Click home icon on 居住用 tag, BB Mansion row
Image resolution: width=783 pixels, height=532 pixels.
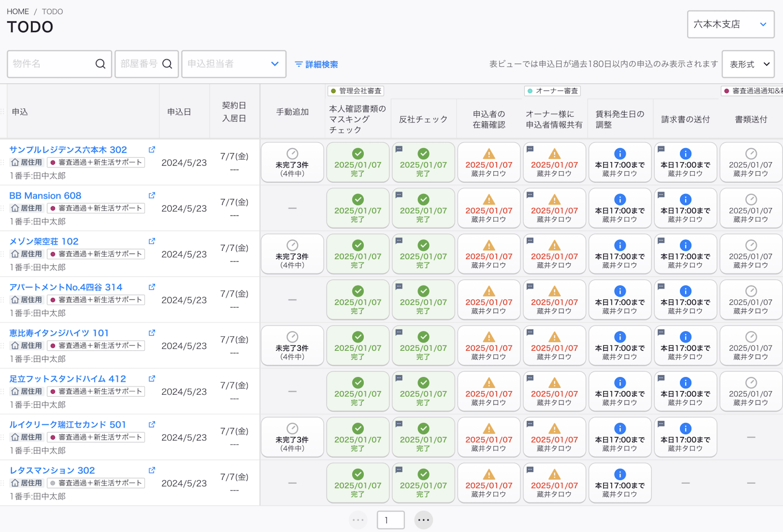(x=15, y=208)
